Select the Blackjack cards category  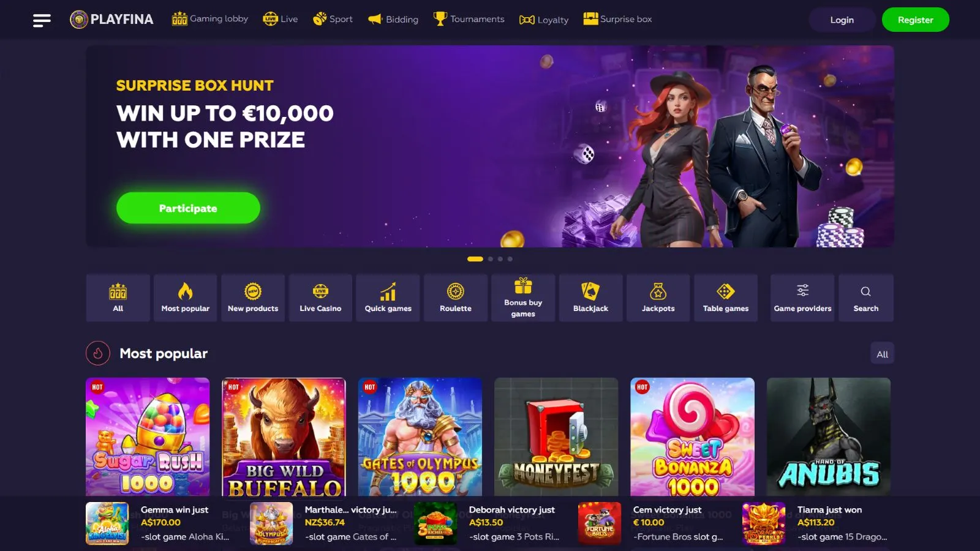[x=590, y=298]
